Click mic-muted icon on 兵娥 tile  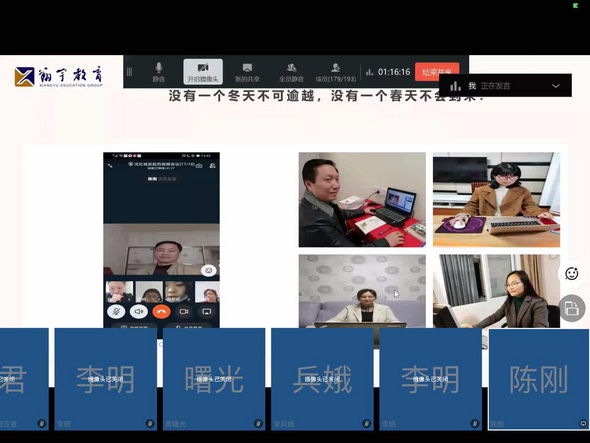366,423
